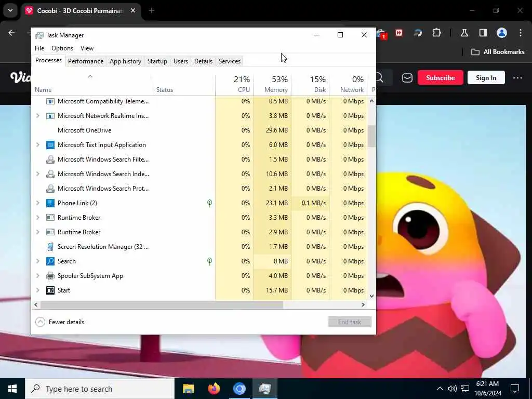Click the Search process magnifier icon
The height and width of the screenshot is (399, 532).
point(50,261)
